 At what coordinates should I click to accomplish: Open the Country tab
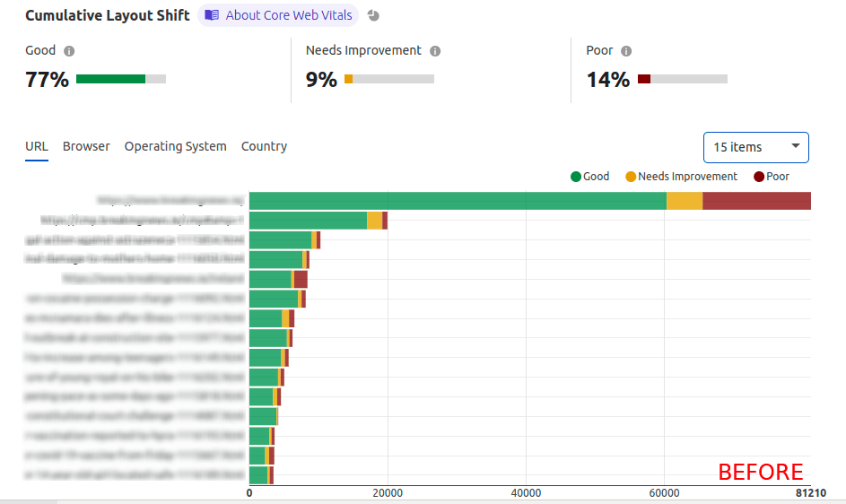264,146
